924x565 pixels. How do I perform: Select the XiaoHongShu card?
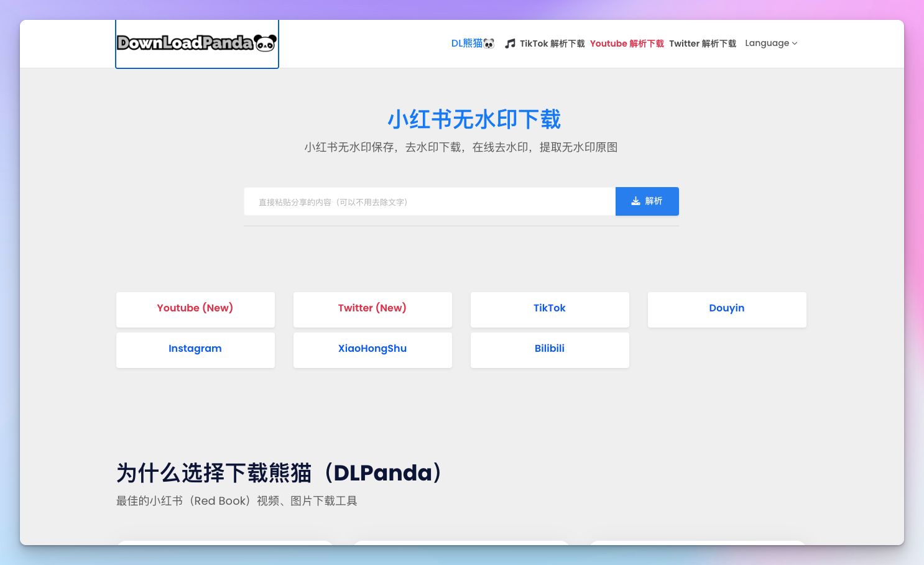point(372,349)
